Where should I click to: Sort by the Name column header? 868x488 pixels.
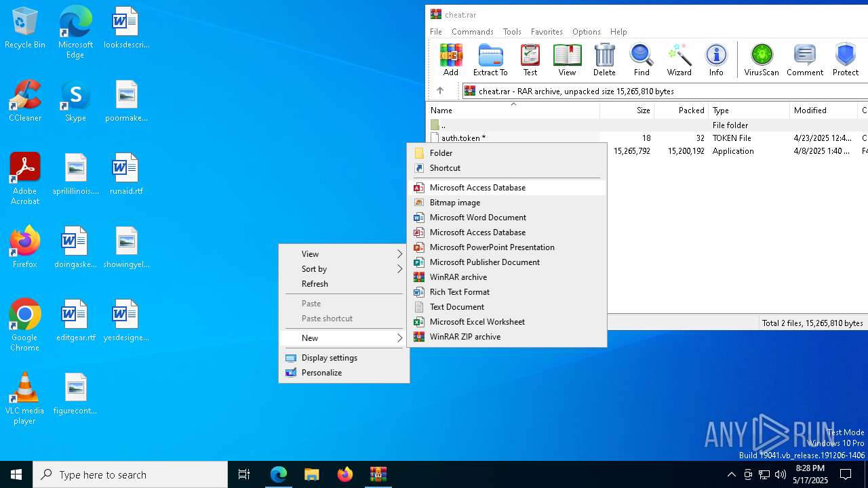(513, 110)
